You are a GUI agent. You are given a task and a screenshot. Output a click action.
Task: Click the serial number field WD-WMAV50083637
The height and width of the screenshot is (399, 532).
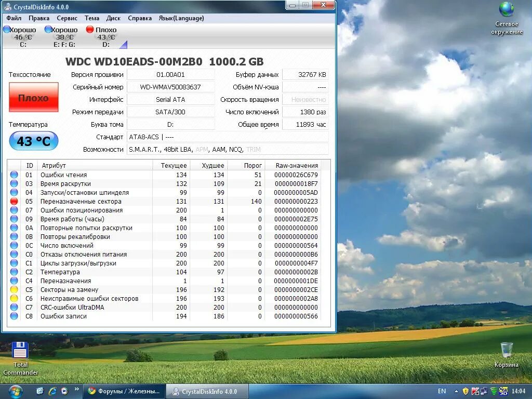[x=170, y=87]
